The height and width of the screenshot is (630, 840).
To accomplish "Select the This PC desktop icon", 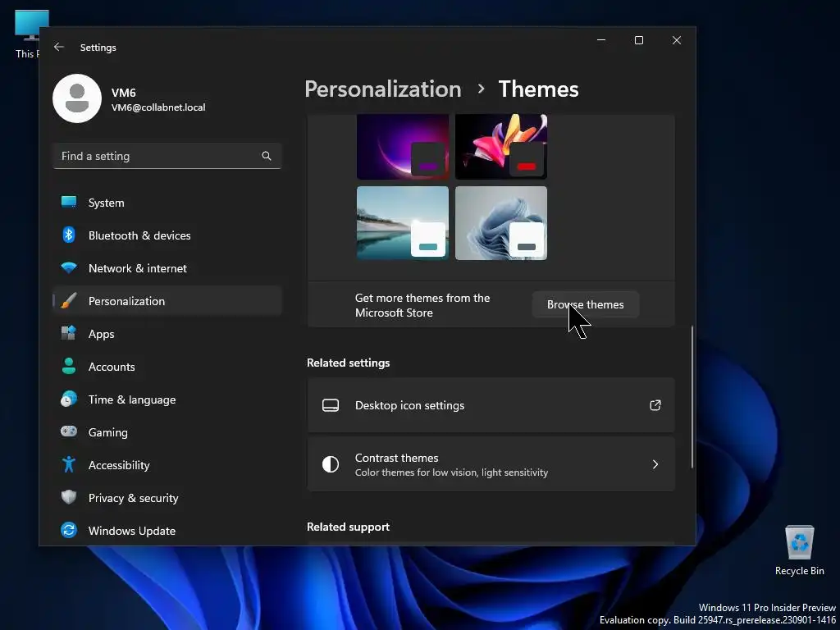I will (x=29, y=34).
